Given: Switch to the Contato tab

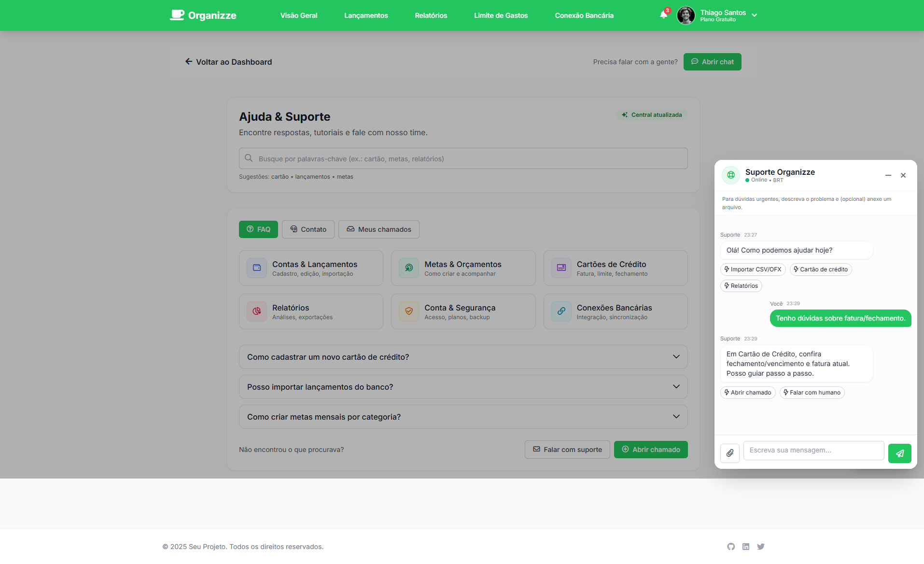Looking at the screenshot, I should [x=308, y=229].
